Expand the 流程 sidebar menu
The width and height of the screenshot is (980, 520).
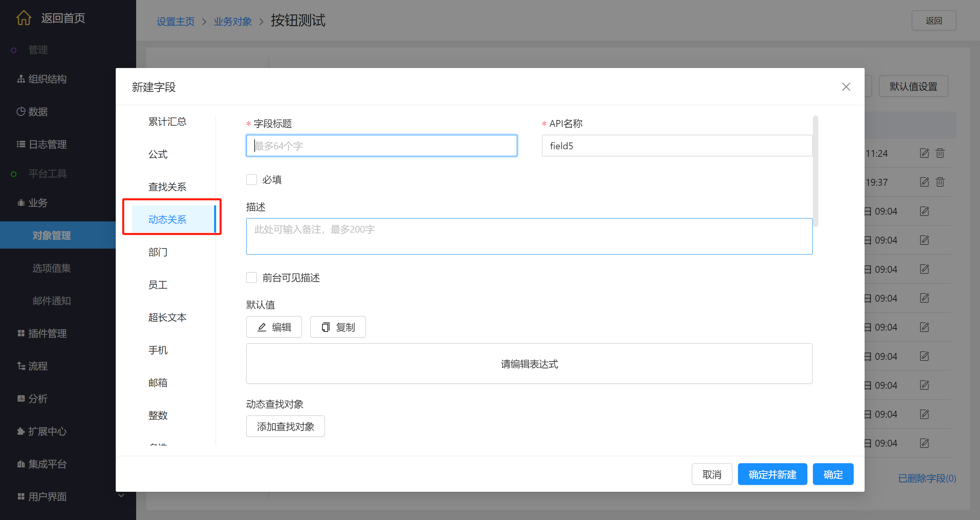(38, 366)
